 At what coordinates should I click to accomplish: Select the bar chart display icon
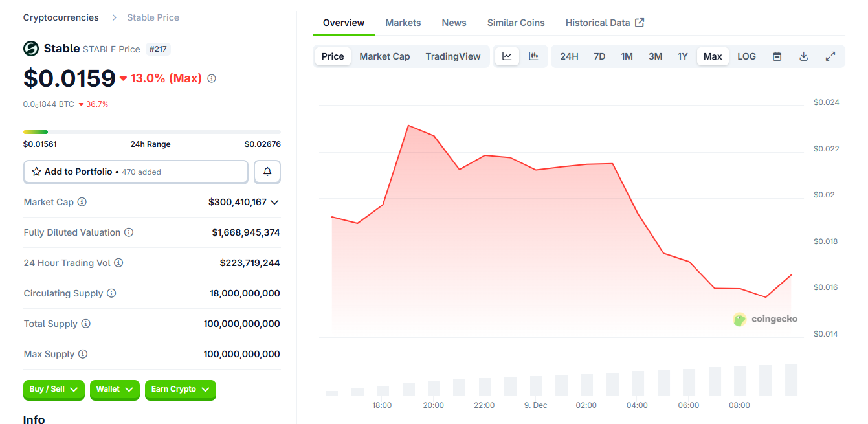pos(533,56)
